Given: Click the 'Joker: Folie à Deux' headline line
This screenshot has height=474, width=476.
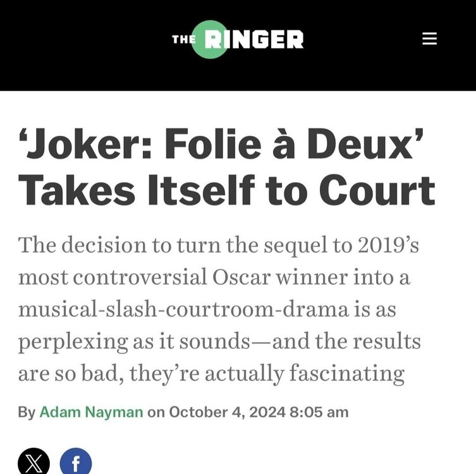Looking at the screenshot, I should (x=221, y=146).
